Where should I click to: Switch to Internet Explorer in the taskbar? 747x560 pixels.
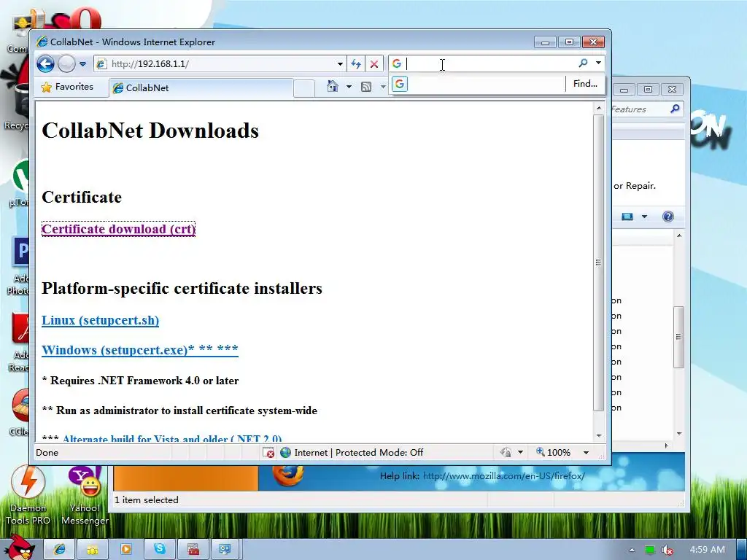pyautogui.click(x=60, y=549)
